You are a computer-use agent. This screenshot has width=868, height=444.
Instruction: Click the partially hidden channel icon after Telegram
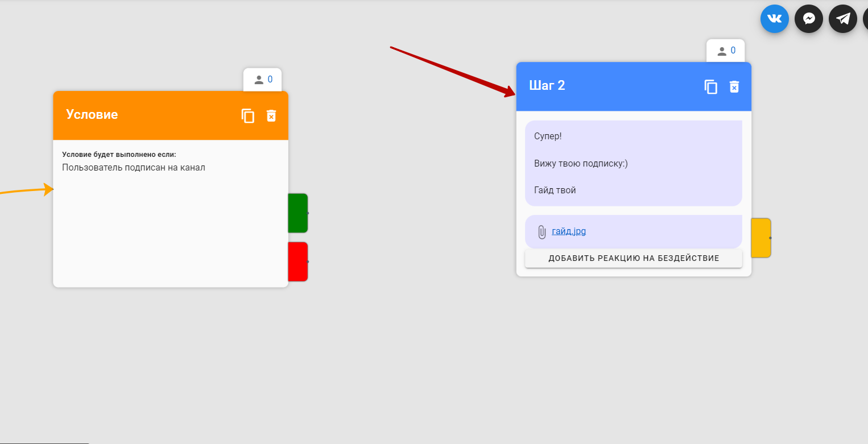click(865, 19)
